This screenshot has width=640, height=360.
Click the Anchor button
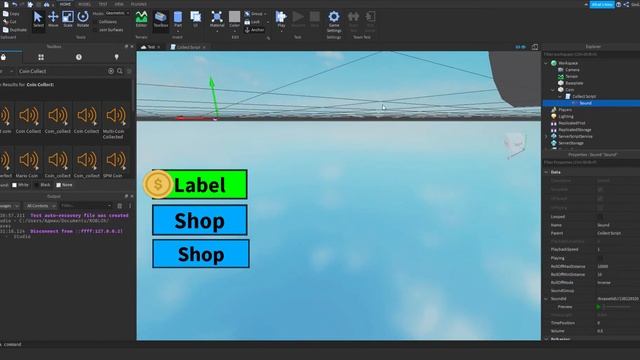tap(254, 30)
